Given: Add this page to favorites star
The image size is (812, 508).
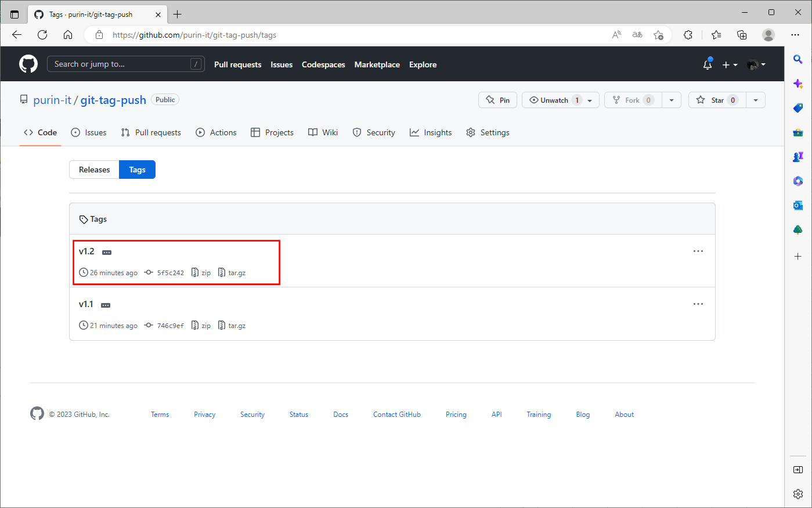Looking at the screenshot, I should click(658, 35).
